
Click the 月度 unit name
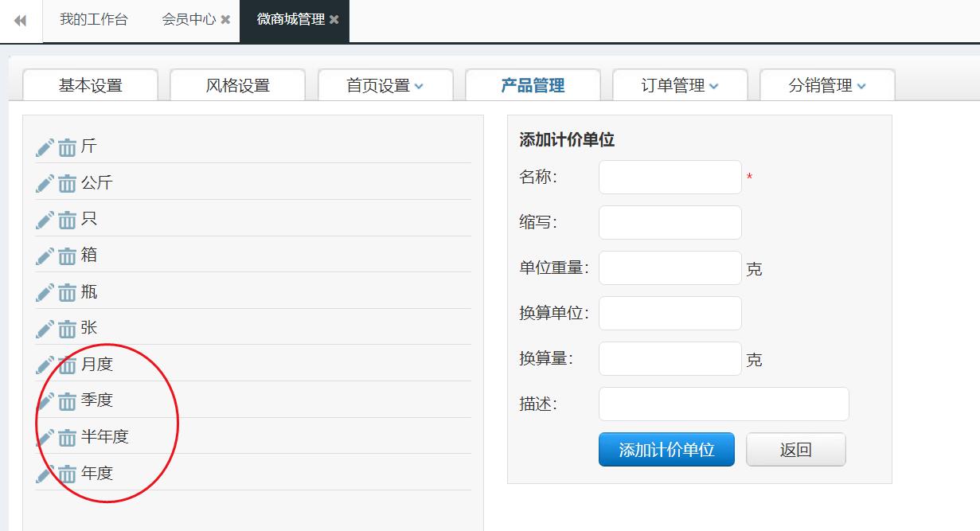click(x=97, y=365)
